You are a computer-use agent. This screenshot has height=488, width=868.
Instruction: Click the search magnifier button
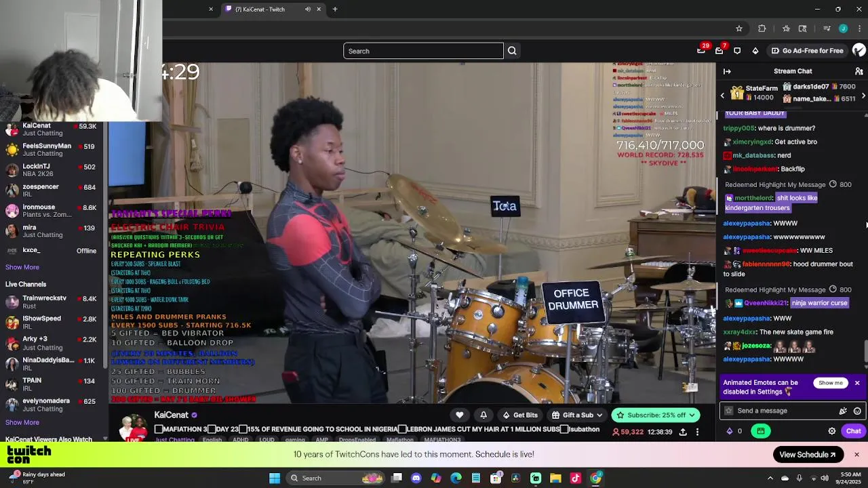512,51
